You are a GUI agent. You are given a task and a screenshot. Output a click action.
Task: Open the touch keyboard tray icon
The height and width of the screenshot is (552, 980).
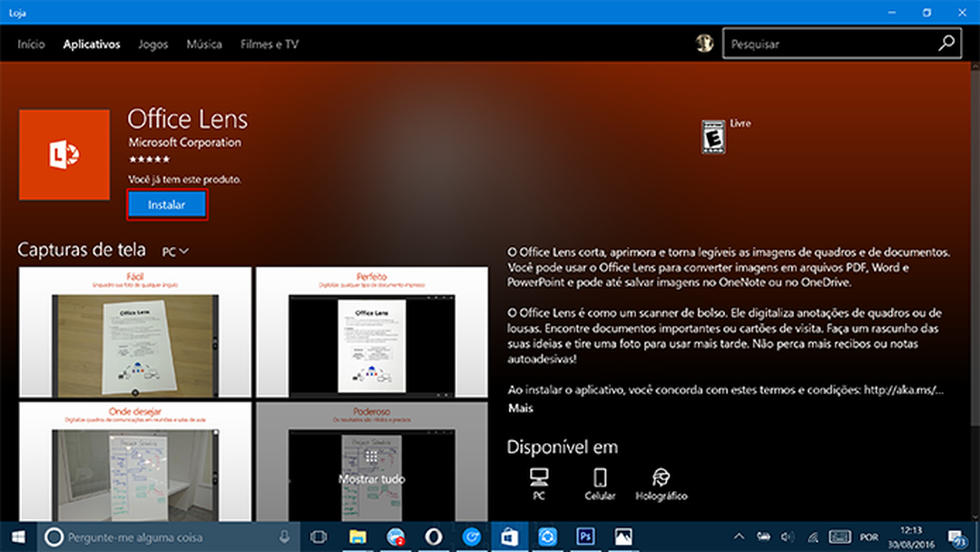(x=839, y=537)
